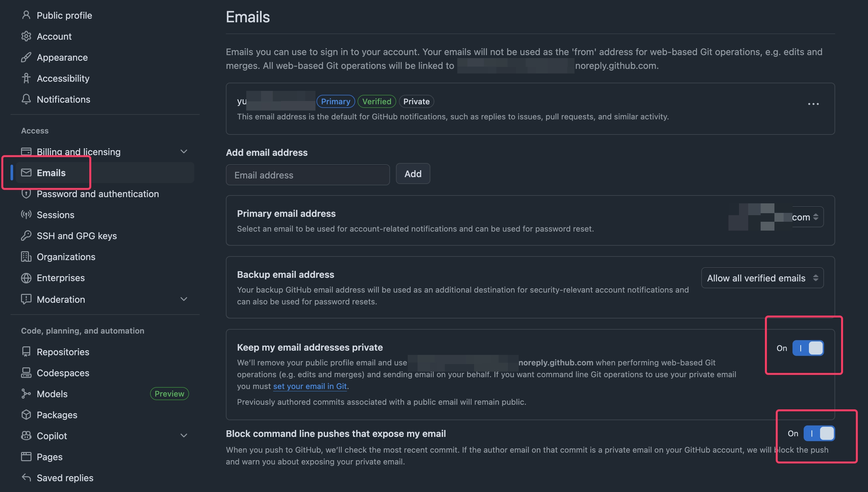Click the Copilot icon in sidebar

(x=26, y=436)
